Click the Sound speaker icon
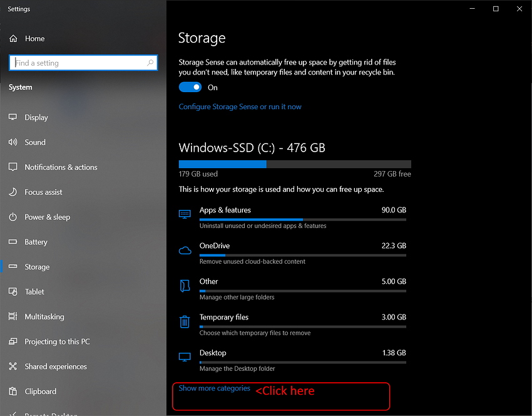Image resolution: width=532 pixels, height=416 pixels. click(13, 142)
